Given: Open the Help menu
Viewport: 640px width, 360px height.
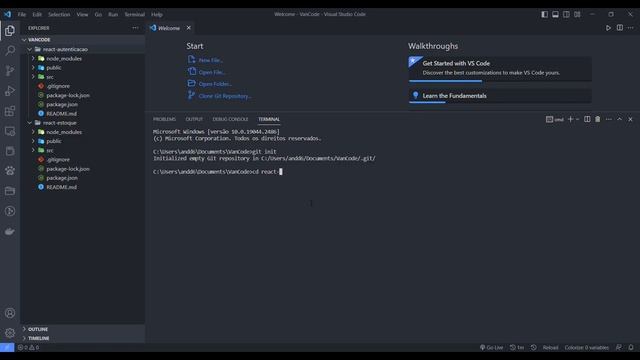Looking at the screenshot, I should pyautogui.click(x=157, y=14).
